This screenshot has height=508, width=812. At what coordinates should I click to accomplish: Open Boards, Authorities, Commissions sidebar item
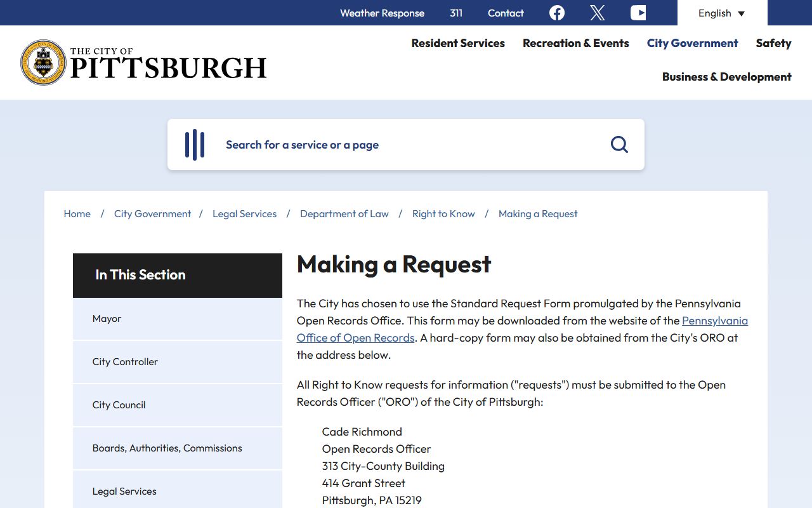[178, 448]
